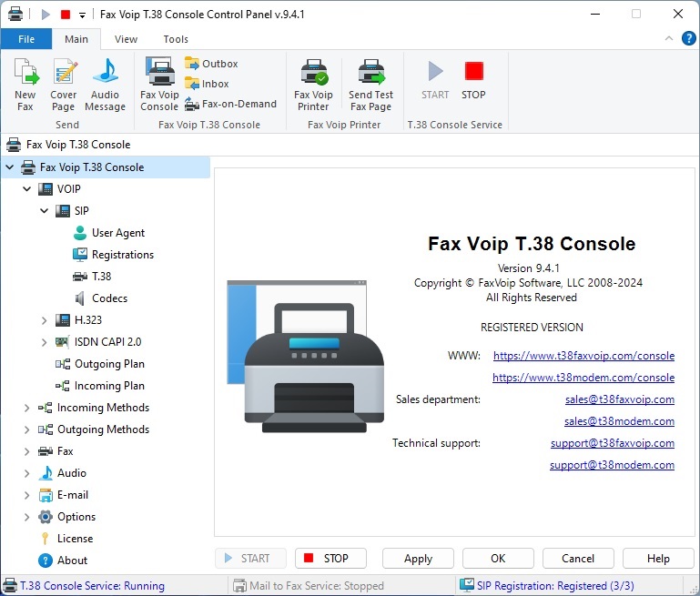Image resolution: width=700 pixels, height=596 pixels.
Task: Click the Cancel button
Action: tap(578, 559)
